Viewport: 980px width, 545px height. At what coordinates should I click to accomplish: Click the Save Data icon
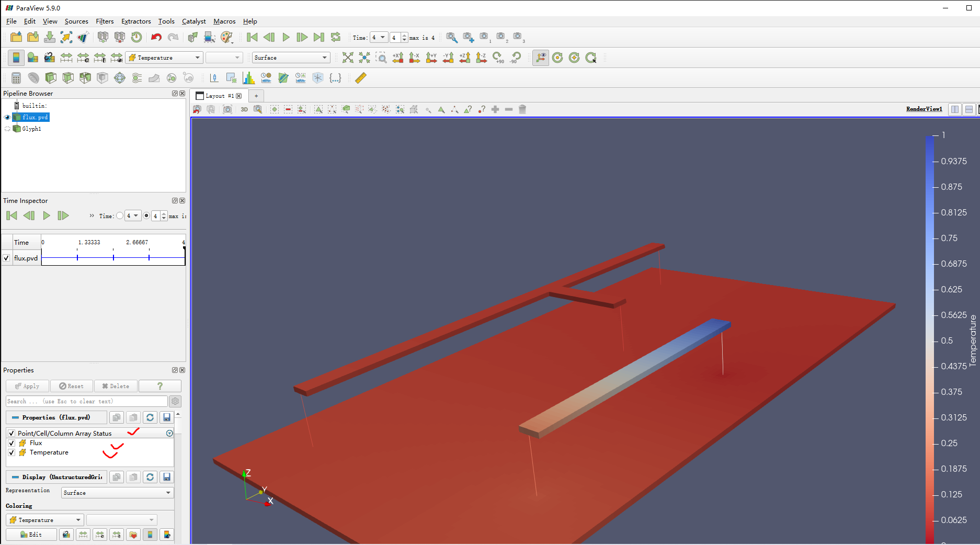(x=50, y=37)
